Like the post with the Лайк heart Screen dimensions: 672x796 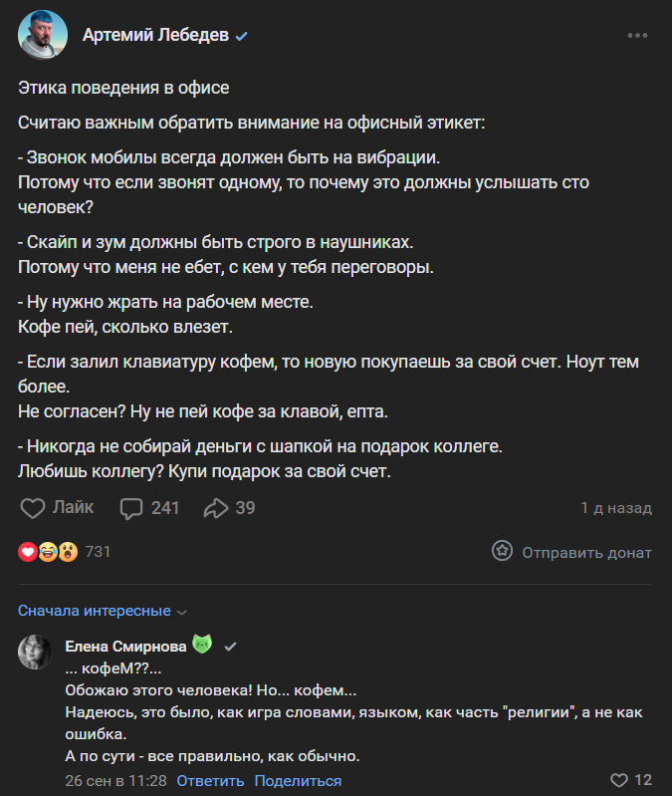[58, 508]
